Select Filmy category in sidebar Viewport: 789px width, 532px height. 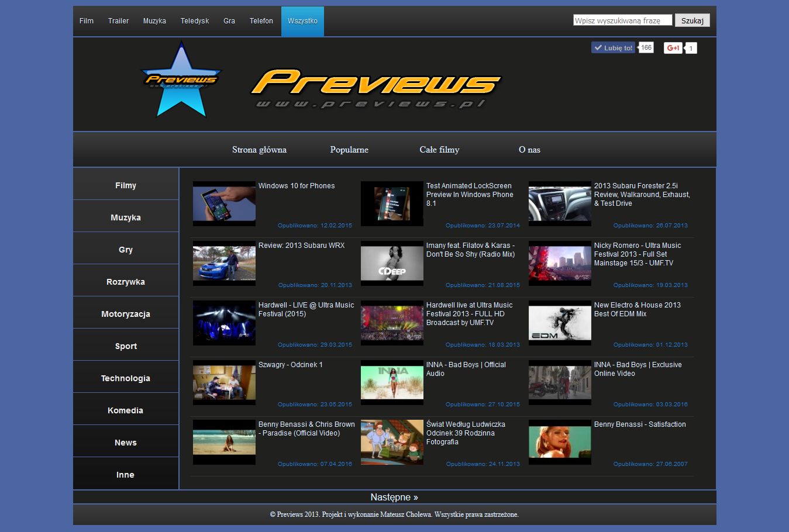(126, 185)
